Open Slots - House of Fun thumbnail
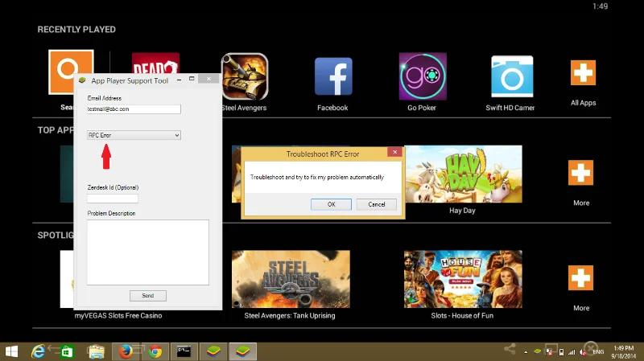Screen dimensions: 644x361 pyautogui.click(x=463, y=279)
